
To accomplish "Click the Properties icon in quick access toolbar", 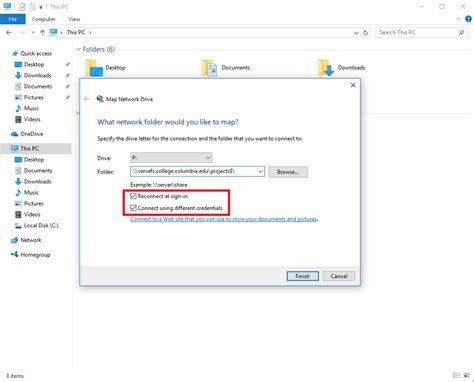I will (x=22, y=6).
